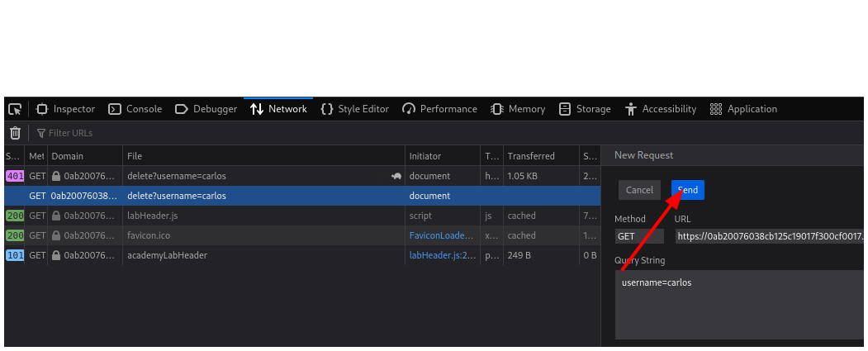Cancel the new request
The width and height of the screenshot is (868, 351).
(639, 190)
